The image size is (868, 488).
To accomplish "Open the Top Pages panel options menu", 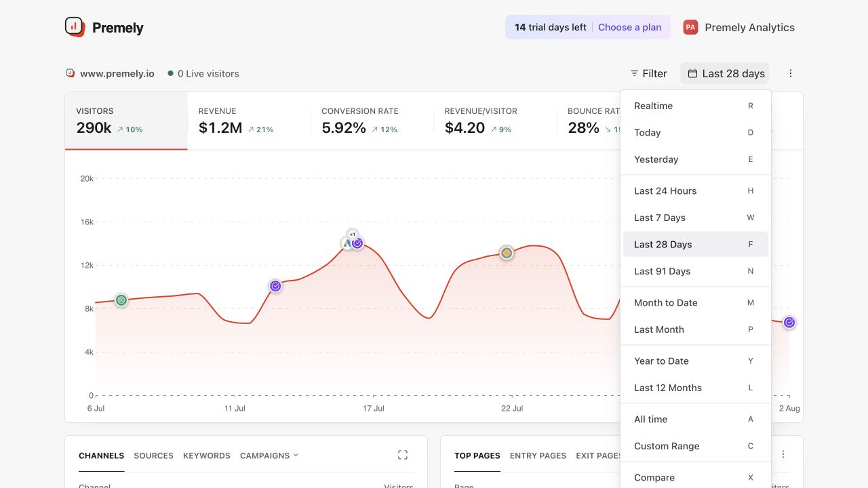I will pyautogui.click(x=783, y=455).
